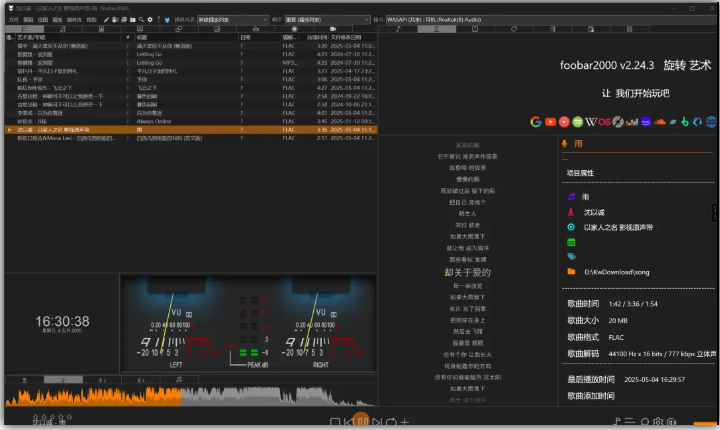Image resolution: width=720 pixels, height=430 pixels.
Task: Open the 视图 menu
Action: pos(43,20)
